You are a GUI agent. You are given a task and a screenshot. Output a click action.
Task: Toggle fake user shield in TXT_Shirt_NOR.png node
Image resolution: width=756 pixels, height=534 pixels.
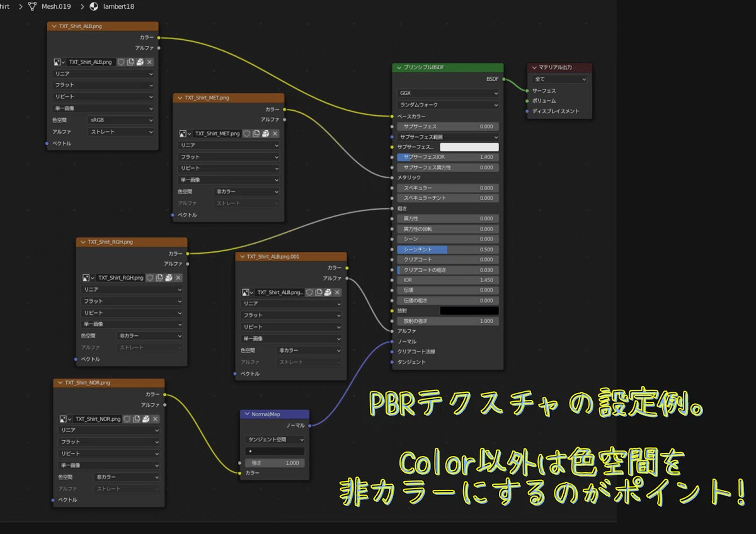127,419
